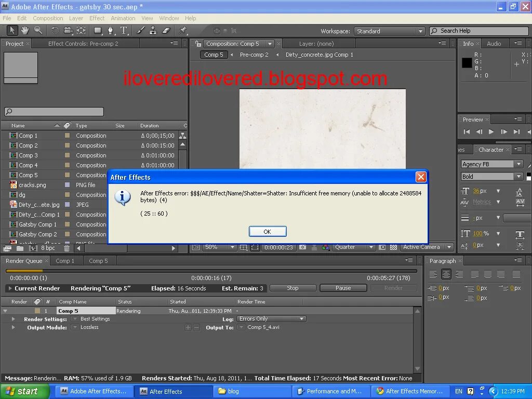Viewport: 532px width, 399px height.
Task: Click the new composition icon at panel bottom
Action: coord(33,248)
